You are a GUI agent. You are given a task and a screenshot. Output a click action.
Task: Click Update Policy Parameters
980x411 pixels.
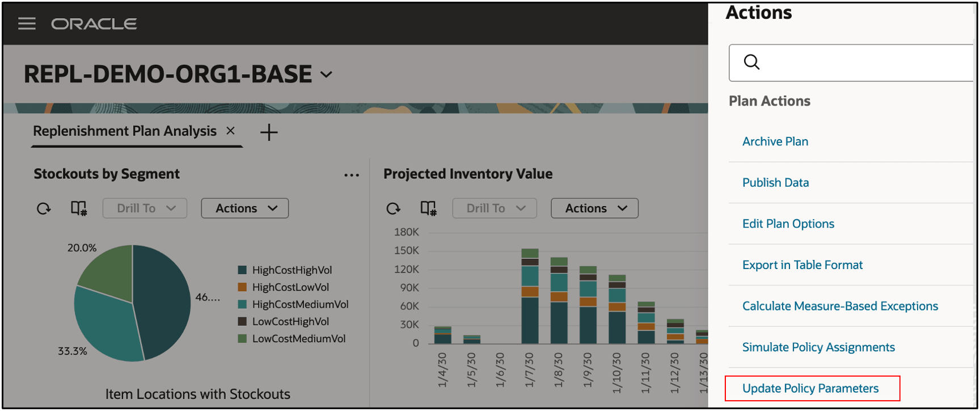[x=810, y=388]
